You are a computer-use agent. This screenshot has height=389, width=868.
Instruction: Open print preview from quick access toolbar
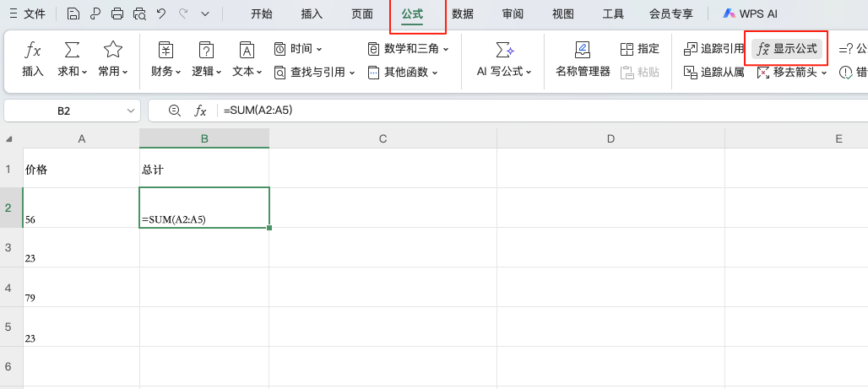pos(139,14)
